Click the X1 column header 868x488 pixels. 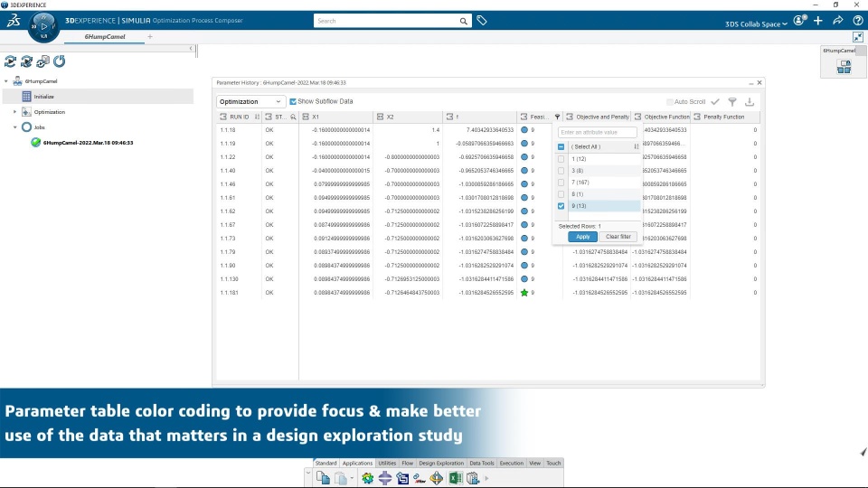point(335,117)
